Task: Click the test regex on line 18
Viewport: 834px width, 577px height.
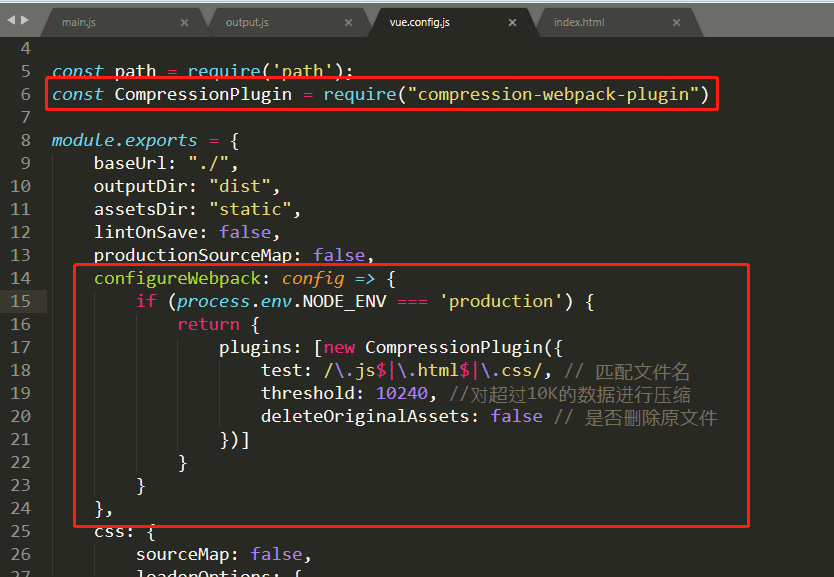Action: click(433, 370)
